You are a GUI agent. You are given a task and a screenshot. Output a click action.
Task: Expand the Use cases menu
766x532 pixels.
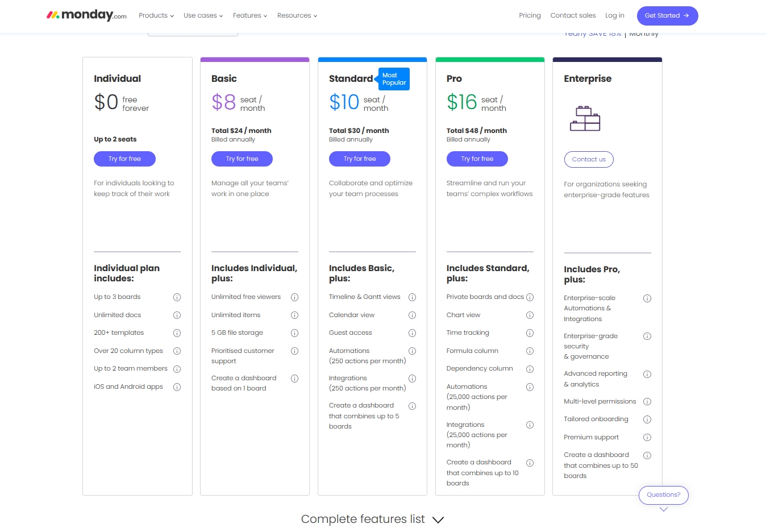(203, 15)
